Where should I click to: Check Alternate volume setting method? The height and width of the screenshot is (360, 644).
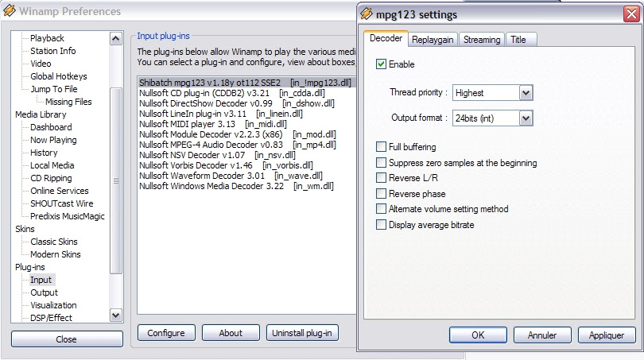click(x=381, y=208)
